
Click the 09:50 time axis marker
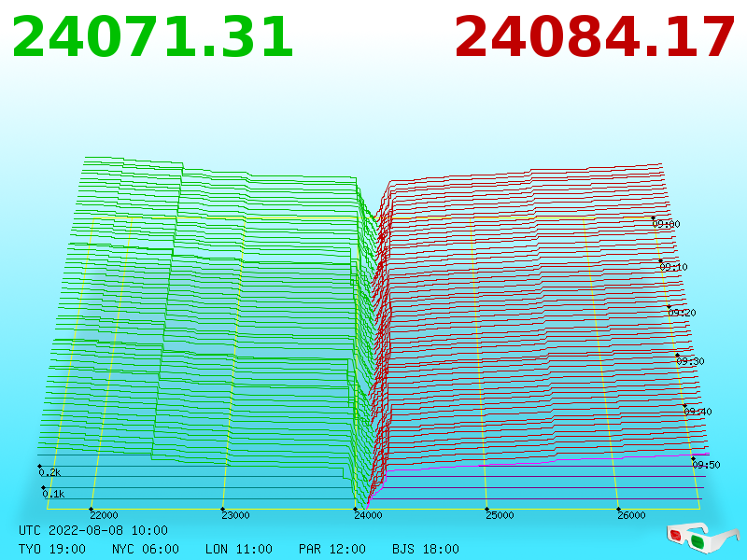(x=706, y=465)
